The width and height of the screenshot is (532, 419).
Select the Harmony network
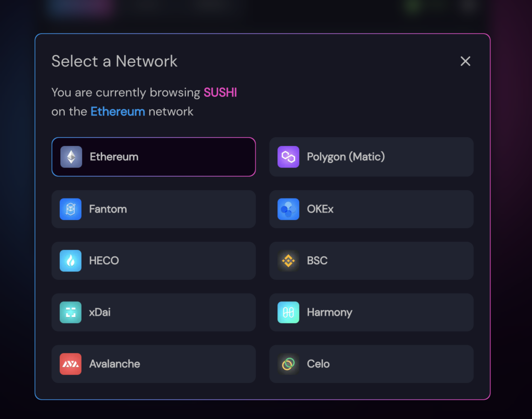click(x=371, y=312)
